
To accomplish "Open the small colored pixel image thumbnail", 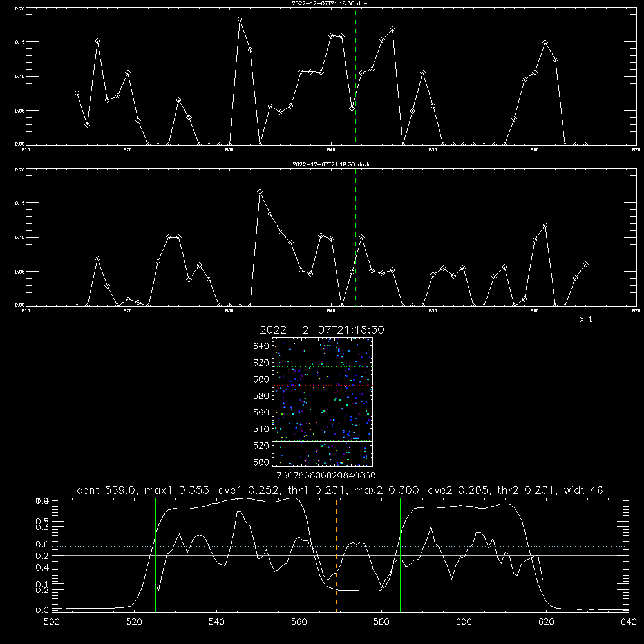I will pos(323,402).
